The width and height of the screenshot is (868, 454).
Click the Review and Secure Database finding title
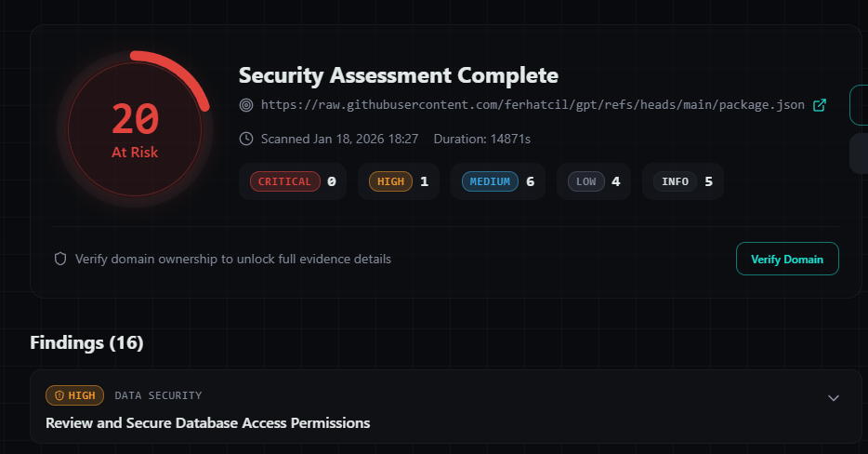207,423
